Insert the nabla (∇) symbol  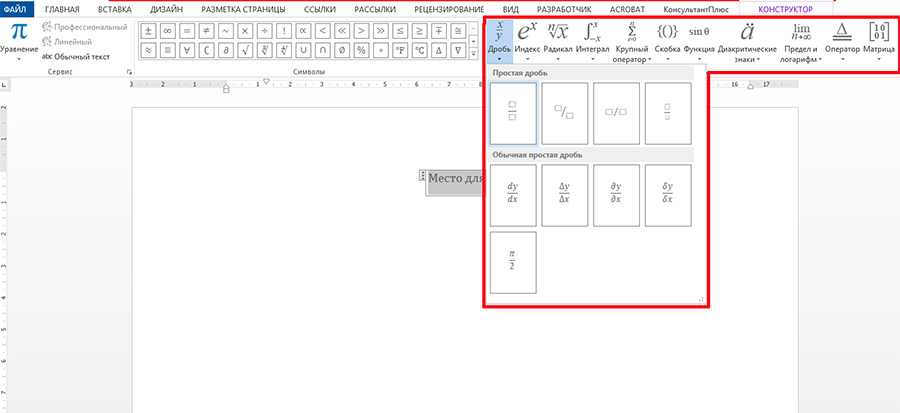coord(459,50)
